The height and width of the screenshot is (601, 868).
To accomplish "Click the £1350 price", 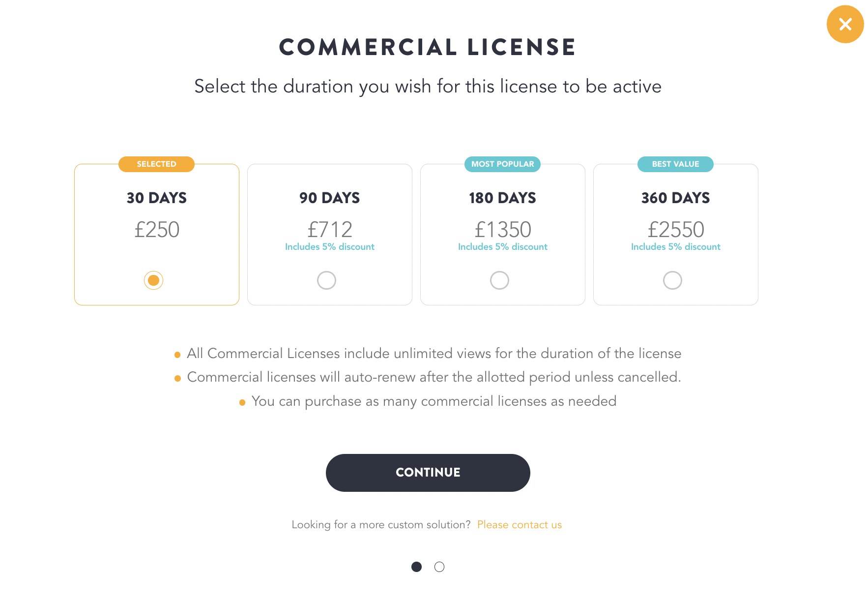I will click(503, 230).
